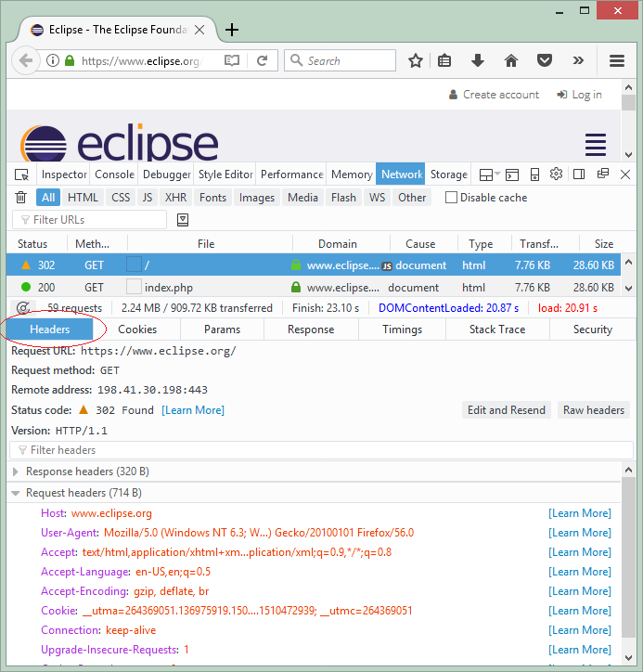Open Learn More link beside status code
The width and height of the screenshot is (643, 672).
(x=193, y=410)
